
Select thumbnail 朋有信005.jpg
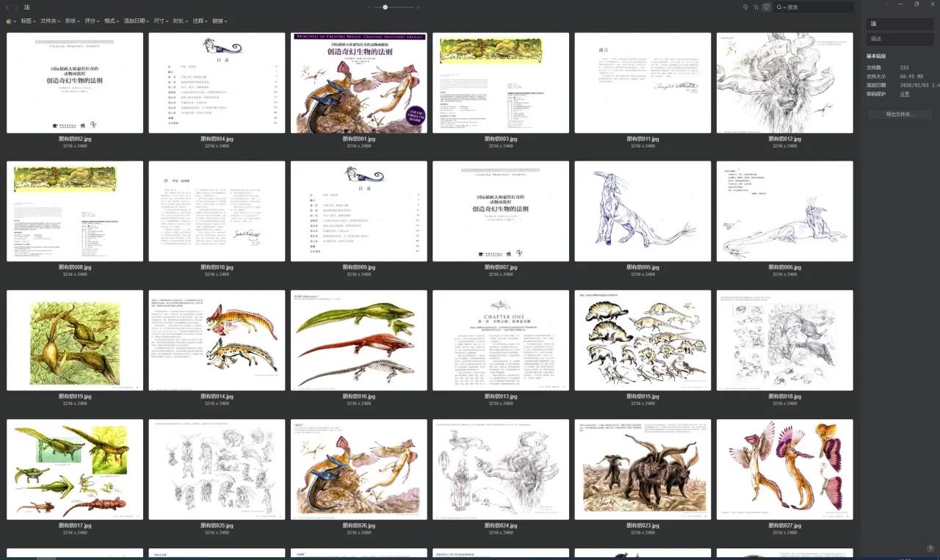[643, 211]
